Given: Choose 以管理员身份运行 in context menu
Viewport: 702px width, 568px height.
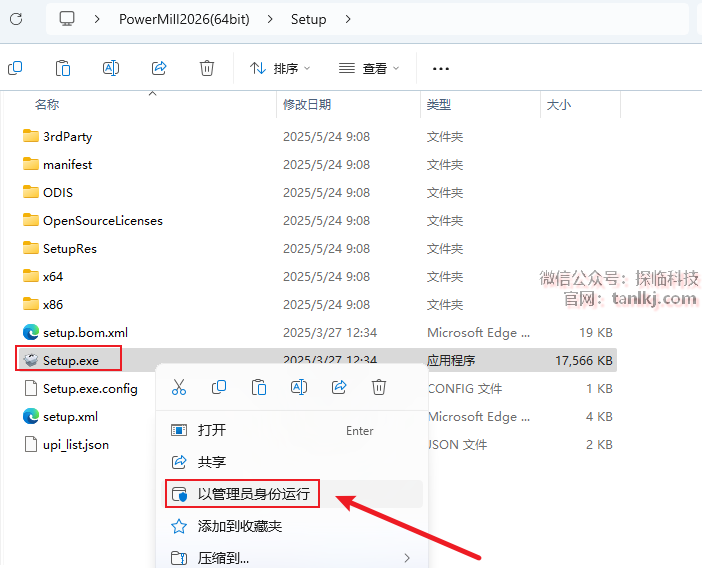Looking at the screenshot, I should [x=292, y=494].
